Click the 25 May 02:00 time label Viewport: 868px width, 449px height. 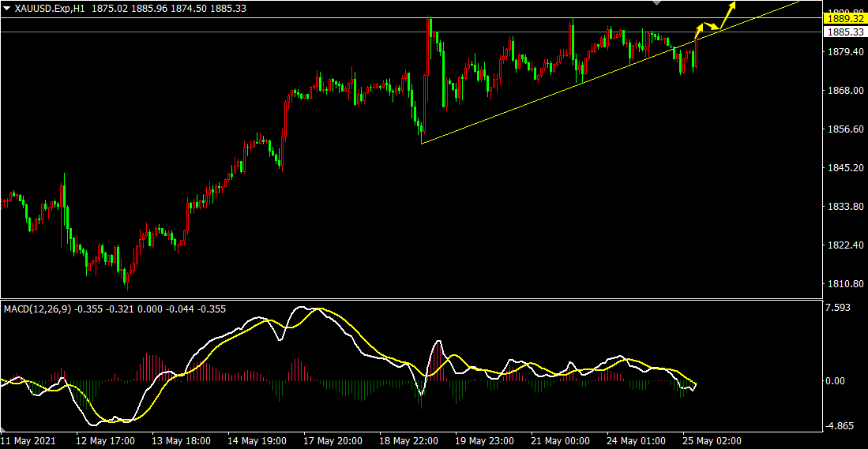pyautogui.click(x=711, y=440)
